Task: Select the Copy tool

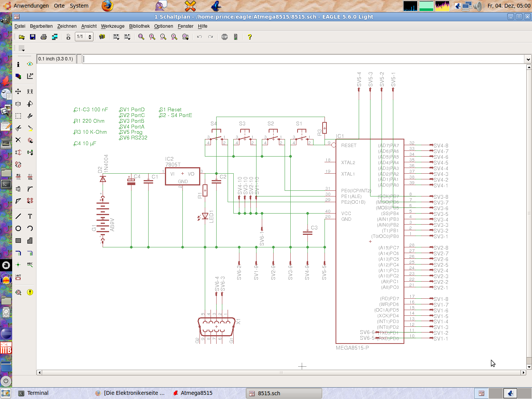Action: (30, 92)
